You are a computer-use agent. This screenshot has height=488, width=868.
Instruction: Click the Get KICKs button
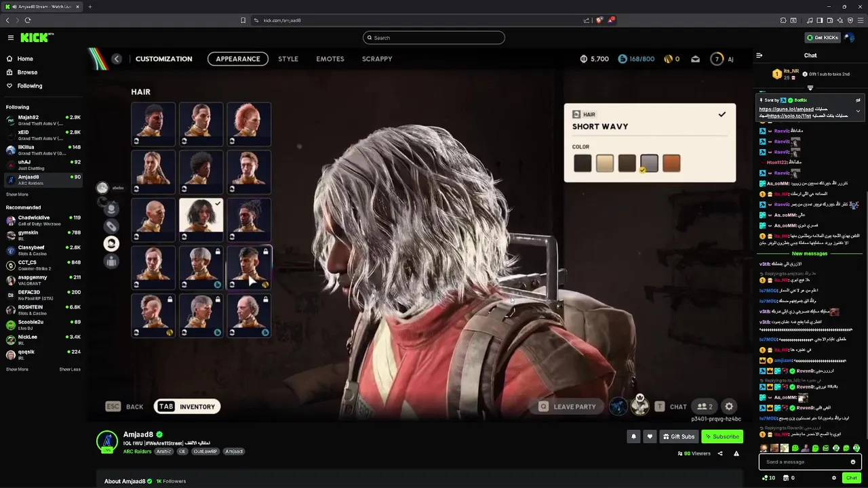(x=823, y=37)
